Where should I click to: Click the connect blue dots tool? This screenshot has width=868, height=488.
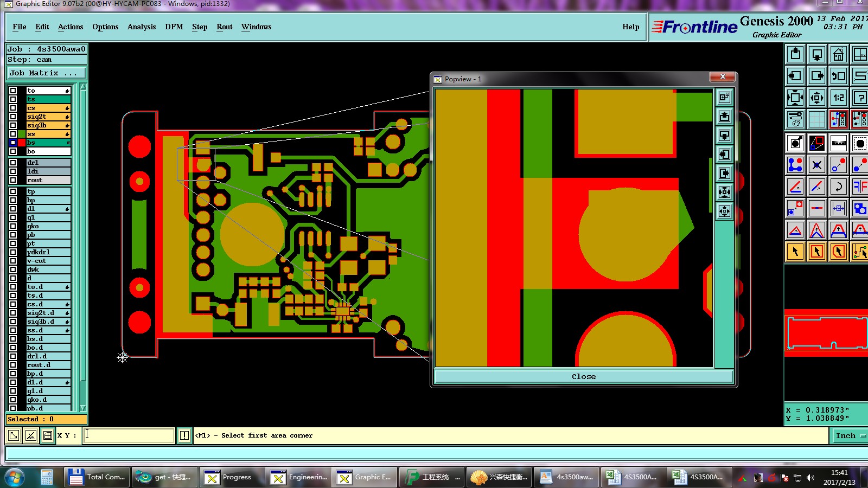tap(795, 165)
